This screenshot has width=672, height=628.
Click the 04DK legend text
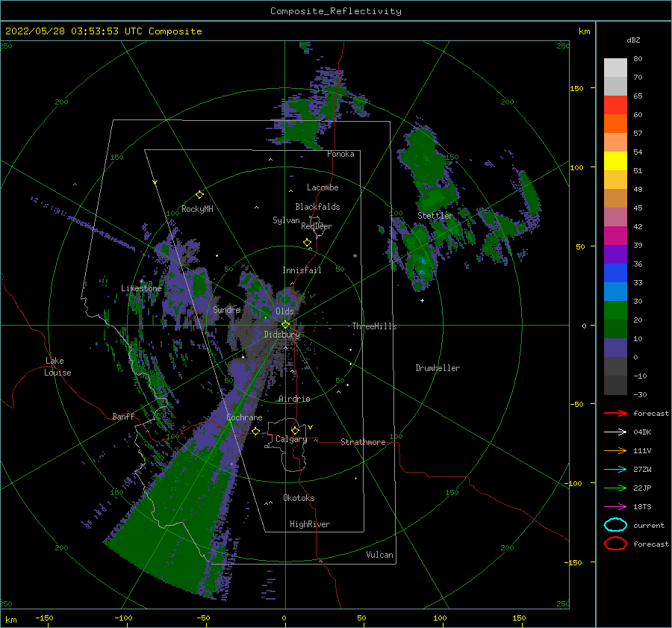(x=642, y=432)
